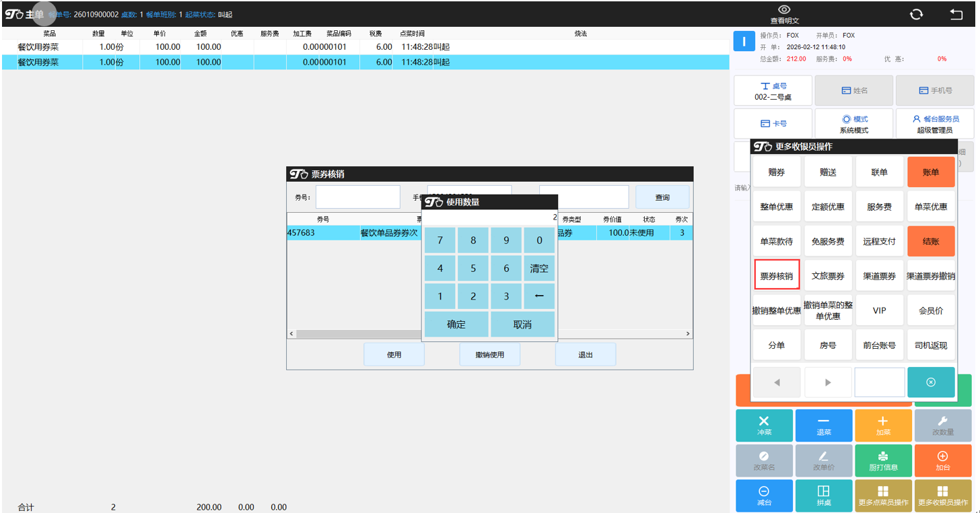The height and width of the screenshot is (513, 980).
Task: Click the 减台 button
Action: (764, 495)
